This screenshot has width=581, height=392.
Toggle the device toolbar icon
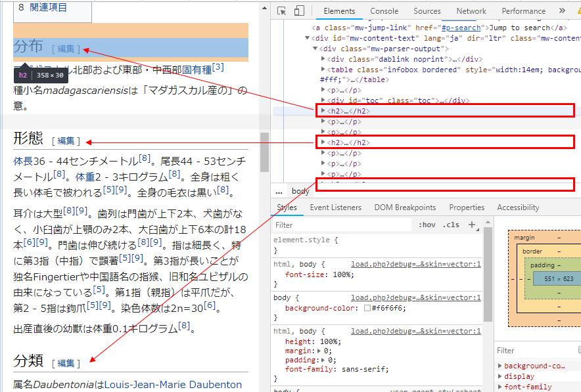298,11
